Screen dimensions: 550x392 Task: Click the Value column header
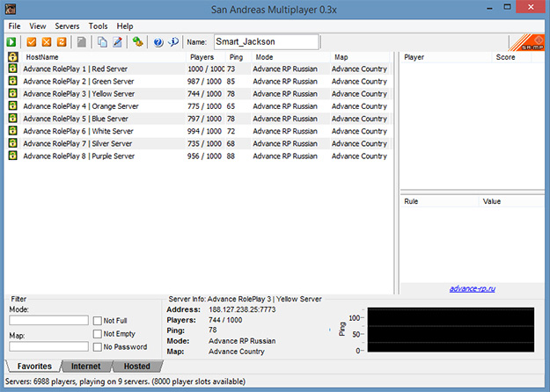(x=511, y=201)
